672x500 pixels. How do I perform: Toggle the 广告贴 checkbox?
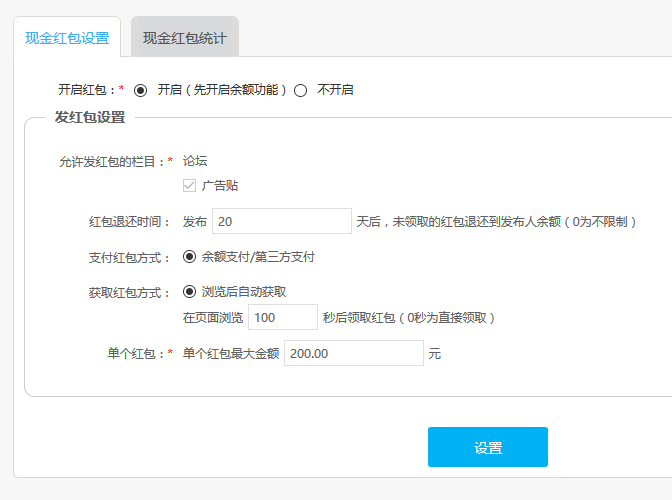tap(189, 186)
